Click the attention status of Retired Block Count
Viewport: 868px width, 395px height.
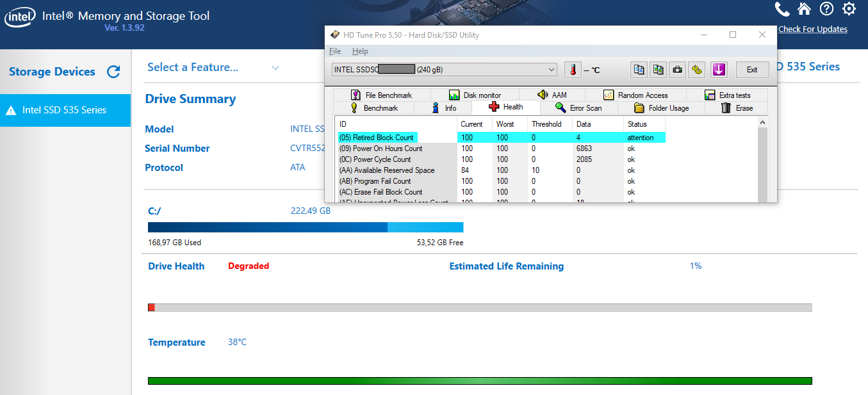click(x=641, y=138)
